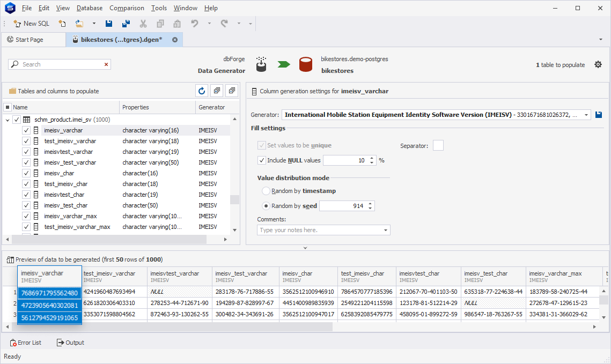Click the Cut scissors icon

143,24
